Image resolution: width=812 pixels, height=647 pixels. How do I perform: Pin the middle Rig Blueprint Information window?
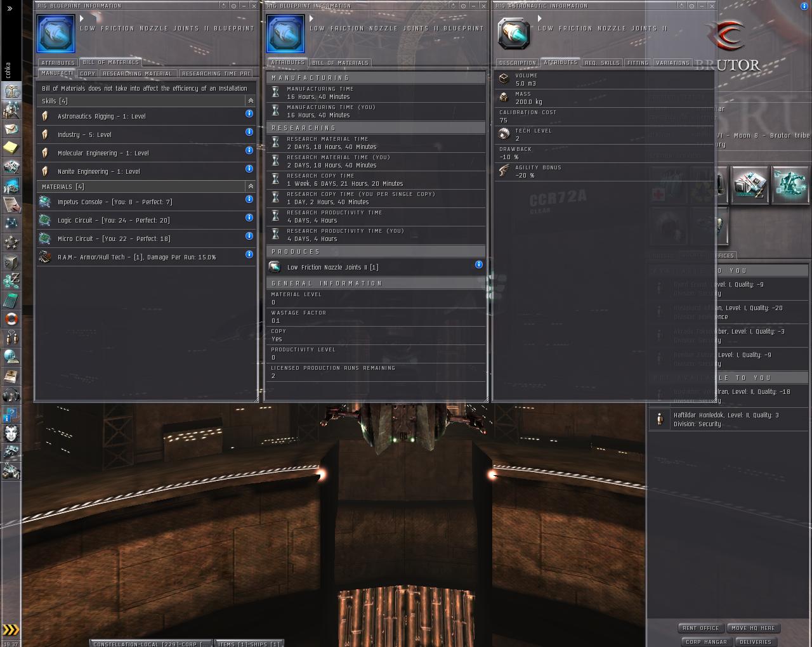(463, 6)
